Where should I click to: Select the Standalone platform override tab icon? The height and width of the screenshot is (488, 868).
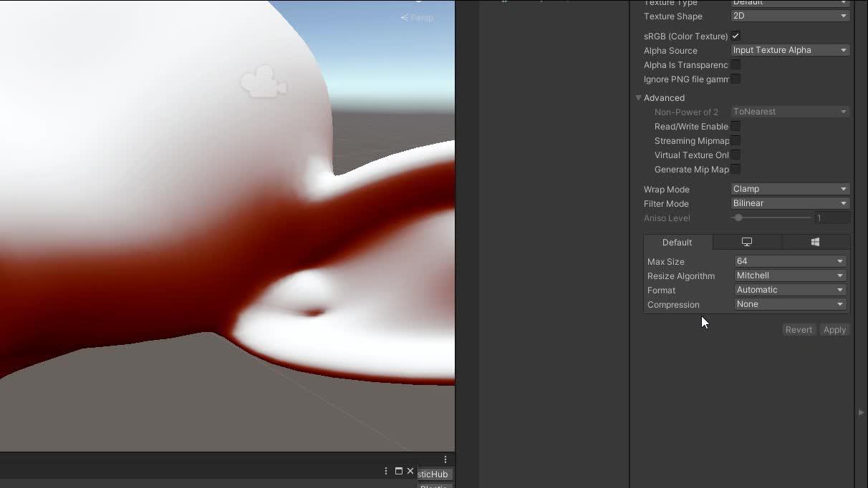click(747, 242)
